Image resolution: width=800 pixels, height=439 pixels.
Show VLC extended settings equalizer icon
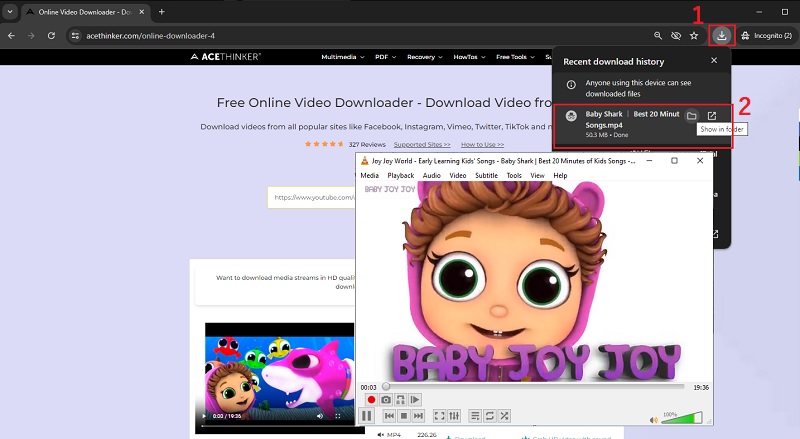(x=454, y=416)
